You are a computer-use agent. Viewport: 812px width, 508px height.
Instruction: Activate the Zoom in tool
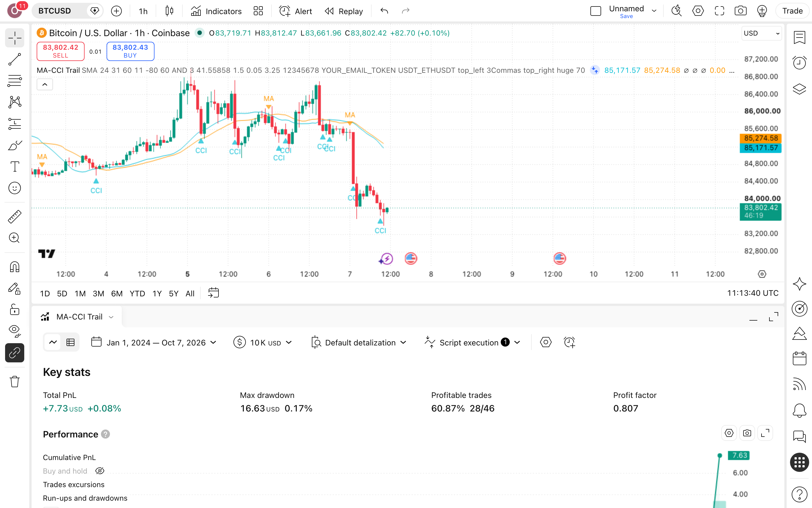(14, 238)
